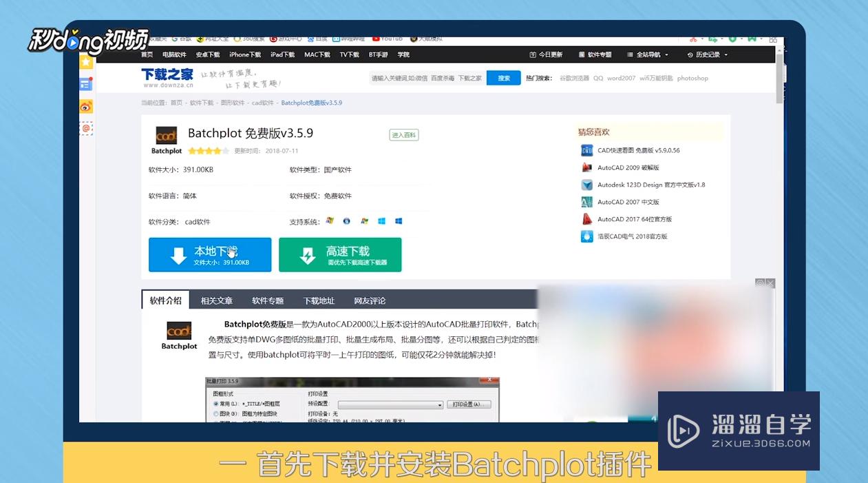Viewport: 868px width, 483px height.
Task: Open BT手游 in the navigation bar
Action: point(378,54)
